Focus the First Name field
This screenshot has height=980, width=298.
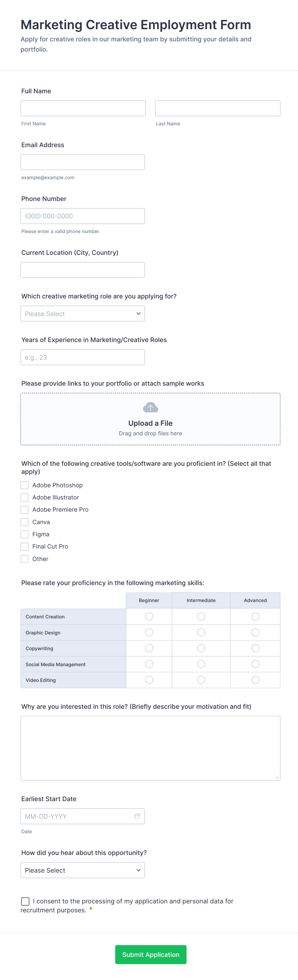click(83, 108)
